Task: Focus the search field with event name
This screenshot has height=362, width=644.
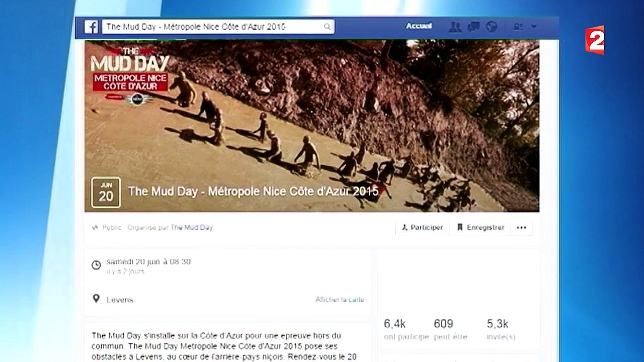Action: coord(218,27)
